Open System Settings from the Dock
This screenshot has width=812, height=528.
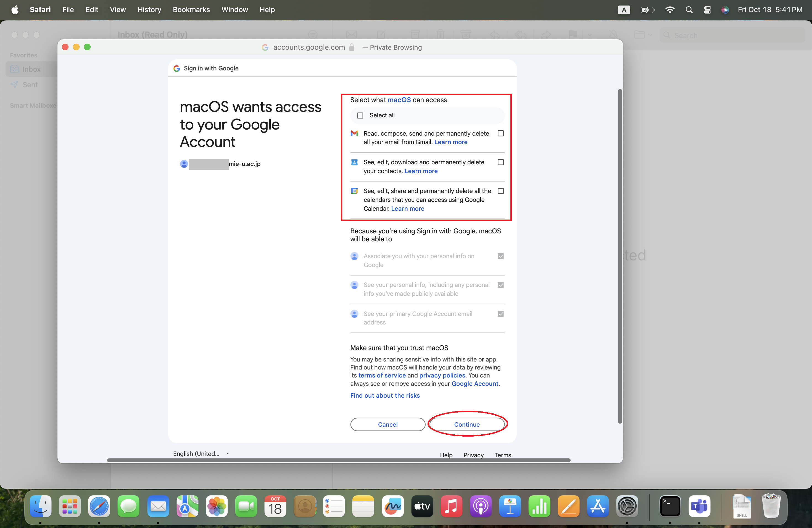627,506
